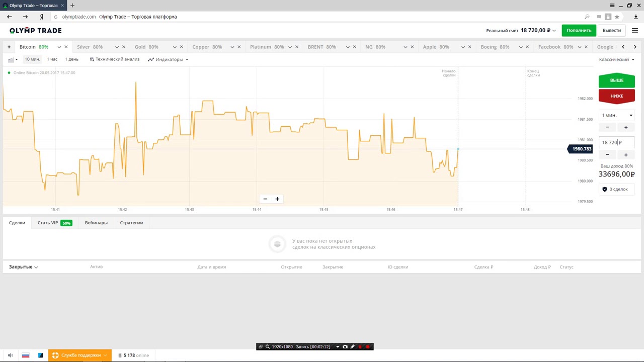Screen dimensions: 644x362
Task: Zoom in chart with plus button
Action: [x=277, y=199]
